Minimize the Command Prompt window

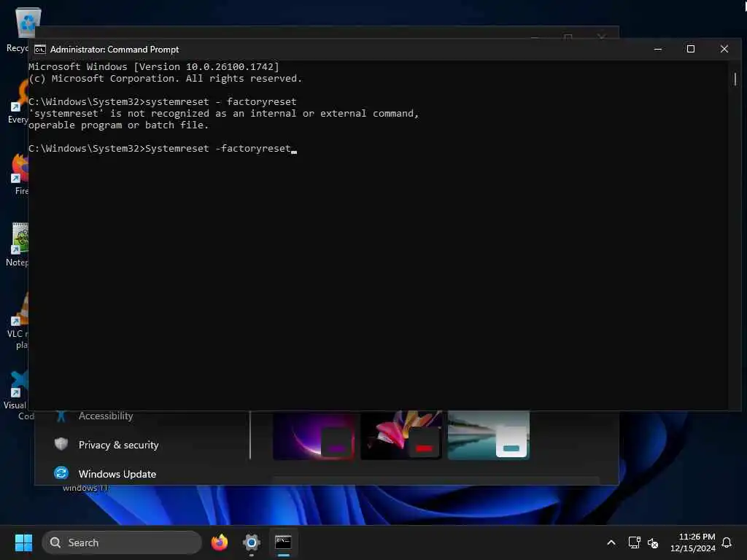(x=658, y=49)
